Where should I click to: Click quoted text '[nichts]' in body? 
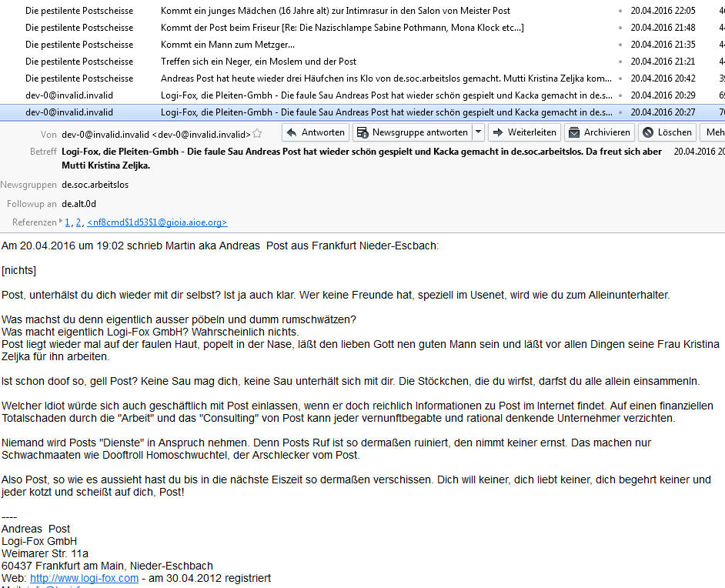(19, 270)
